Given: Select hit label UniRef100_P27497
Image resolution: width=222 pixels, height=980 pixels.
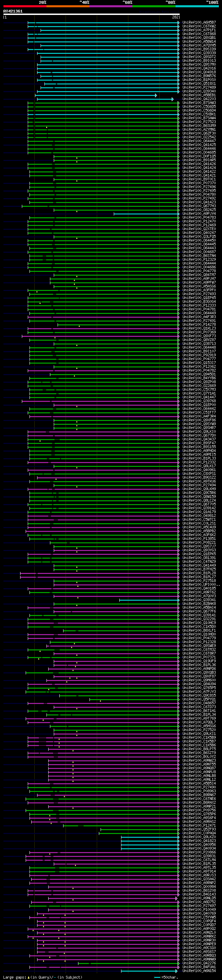Looking at the screenshot, I should point(199,906).
